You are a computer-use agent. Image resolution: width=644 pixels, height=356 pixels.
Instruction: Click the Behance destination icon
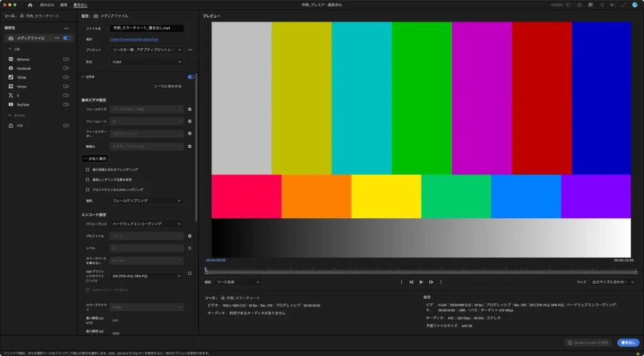pos(11,59)
